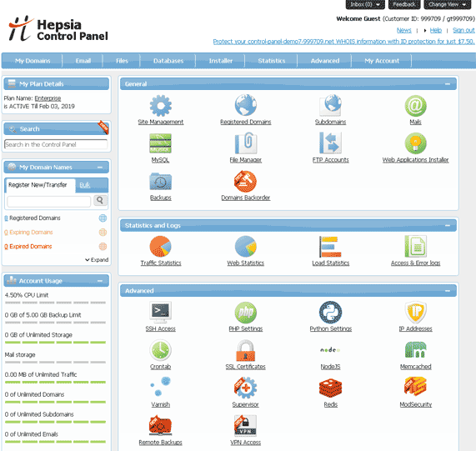Collapse the Account Usage panel
The height and width of the screenshot is (451, 476).
pos(100,281)
